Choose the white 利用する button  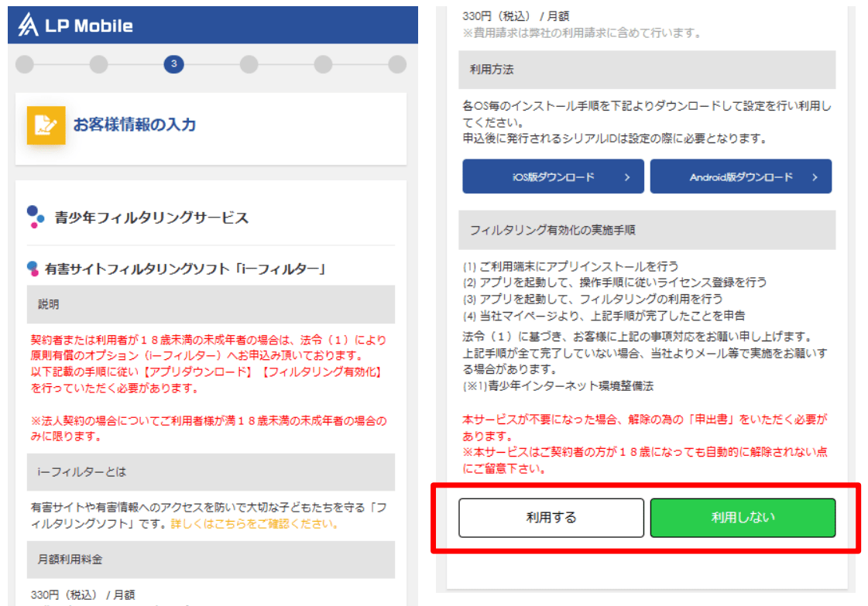(551, 518)
